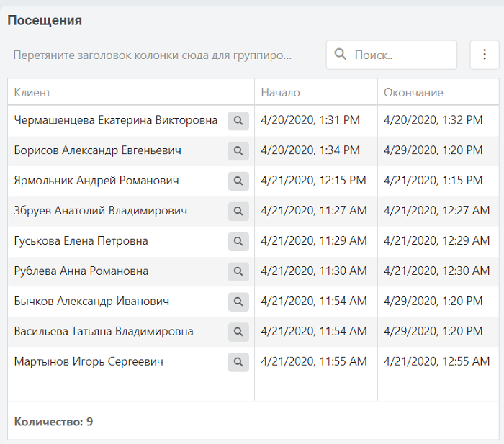Select client name Ярмольник Андрей Романович
This screenshot has height=444, width=504.
(x=96, y=181)
